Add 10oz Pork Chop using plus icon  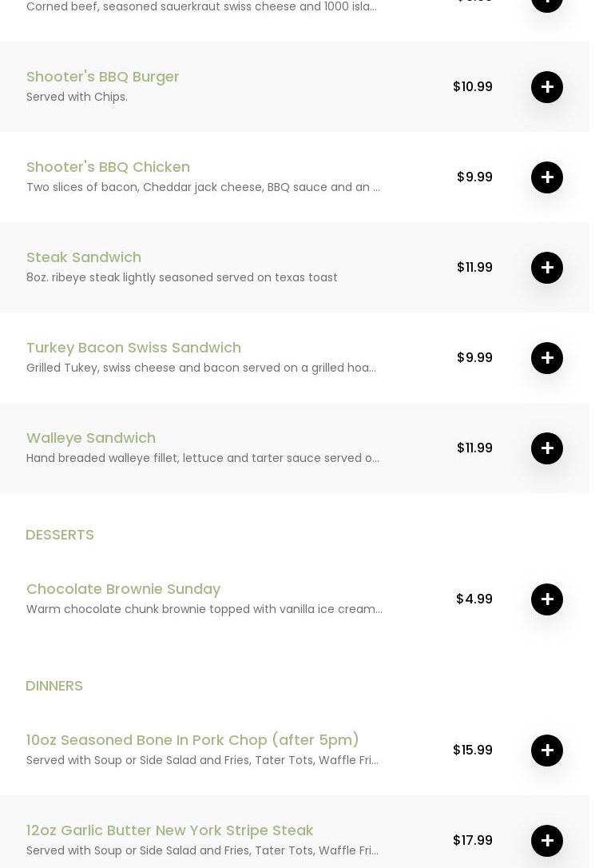coord(546,750)
